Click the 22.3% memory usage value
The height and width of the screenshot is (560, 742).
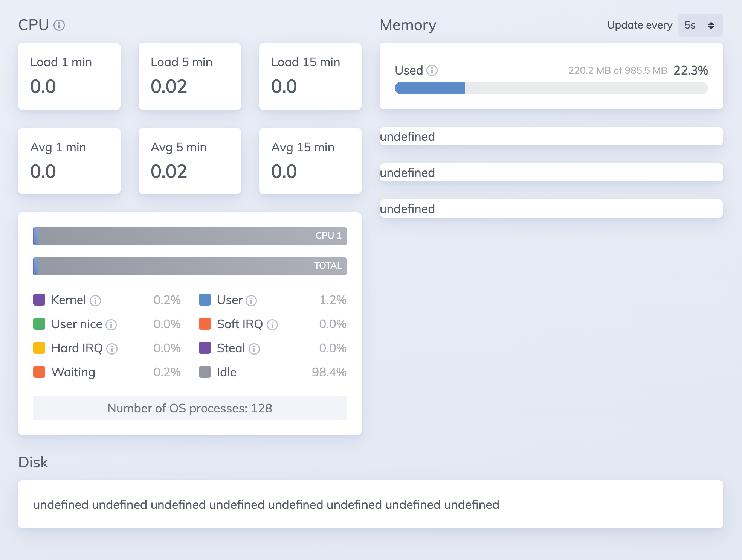pos(690,70)
